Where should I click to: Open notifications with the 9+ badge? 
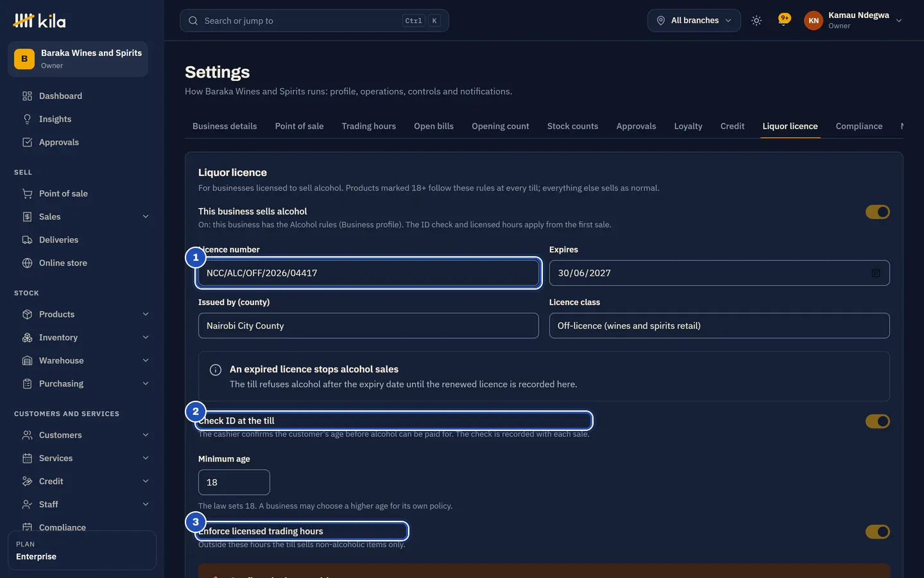click(783, 20)
